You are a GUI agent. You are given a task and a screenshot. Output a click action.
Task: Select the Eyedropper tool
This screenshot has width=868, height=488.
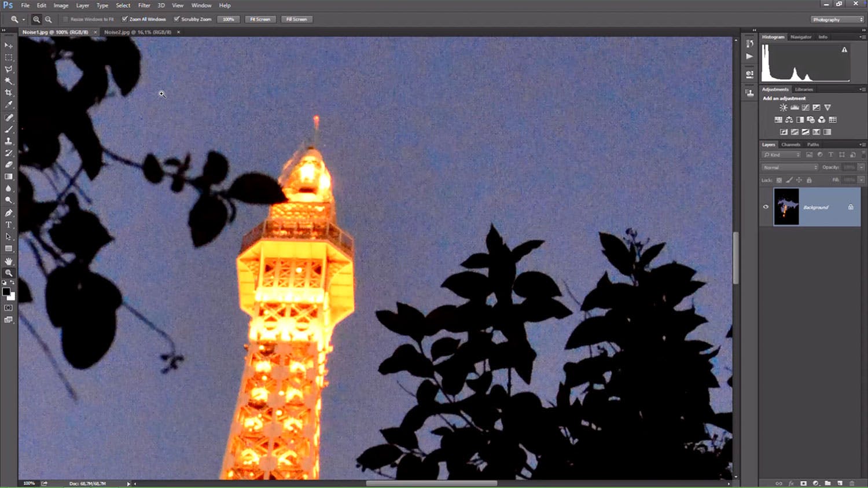coord(9,105)
